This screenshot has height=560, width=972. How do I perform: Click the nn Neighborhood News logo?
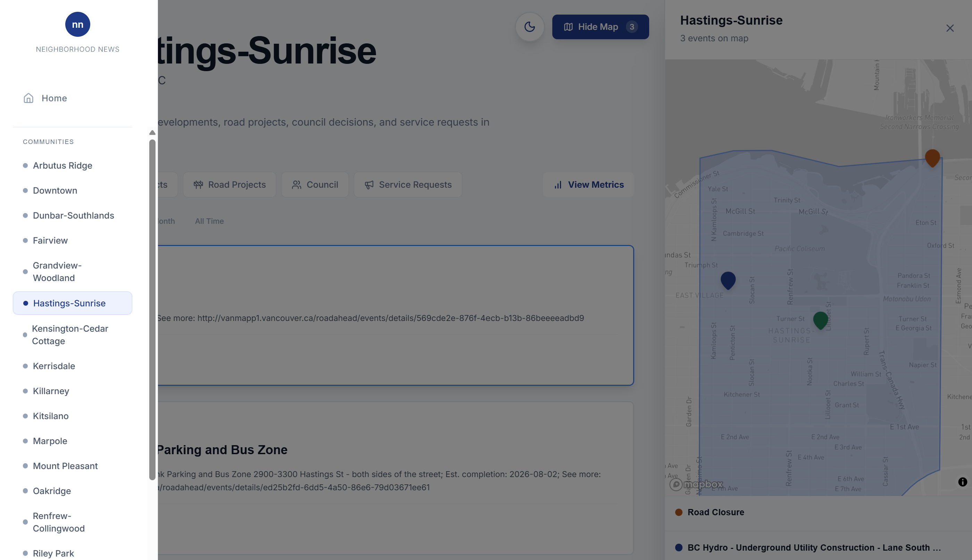point(77,25)
